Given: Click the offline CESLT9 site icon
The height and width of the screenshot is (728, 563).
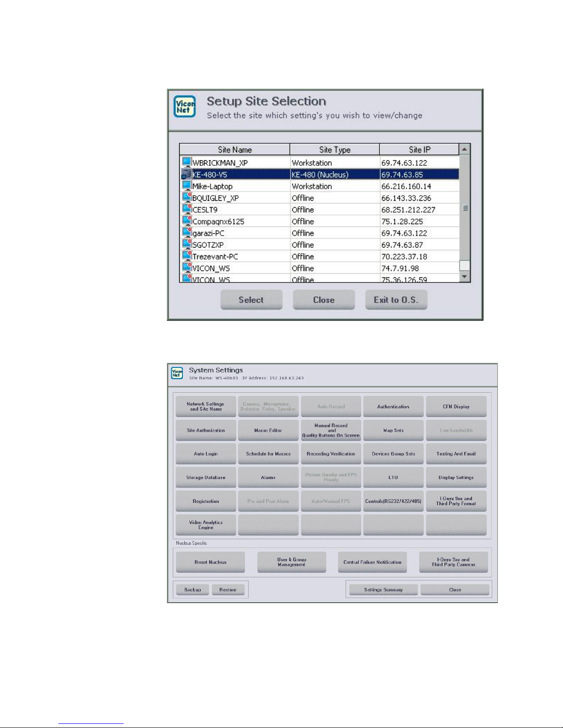Looking at the screenshot, I should (187, 209).
